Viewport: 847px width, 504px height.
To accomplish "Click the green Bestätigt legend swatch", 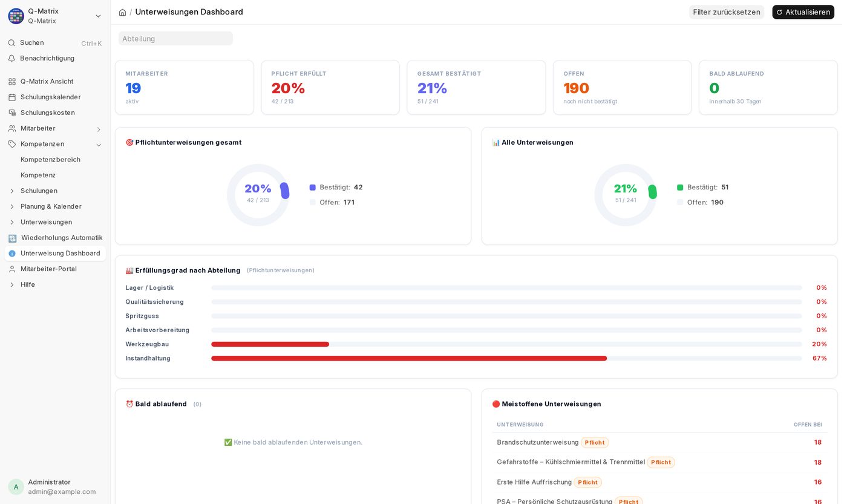I will click(x=680, y=188).
